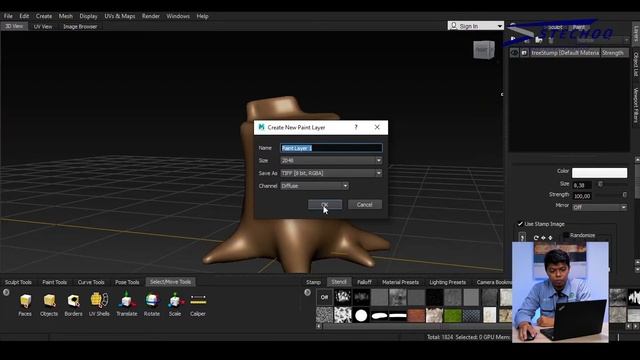Image resolution: width=640 pixels, height=360 pixels.
Task: Pick the white circle stencil
Action: (x=361, y=315)
